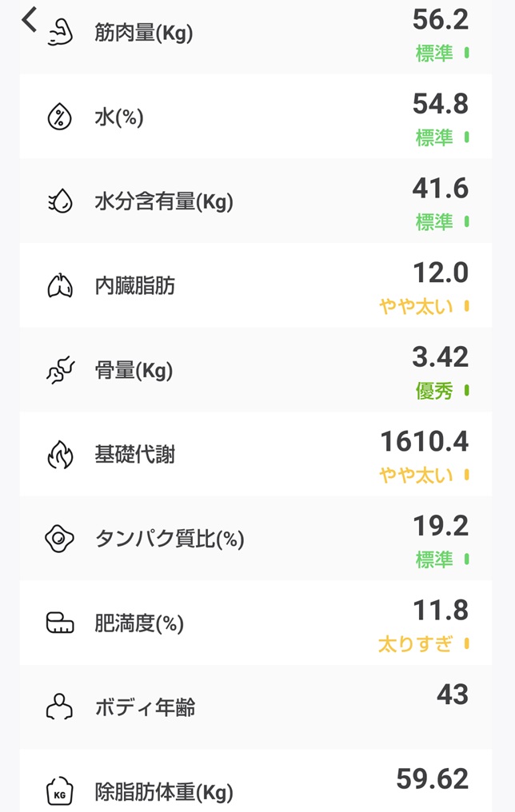Image resolution: width=515 pixels, height=812 pixels.
Task: Tap the 優秀 status under 3.42
Action: 434,391
